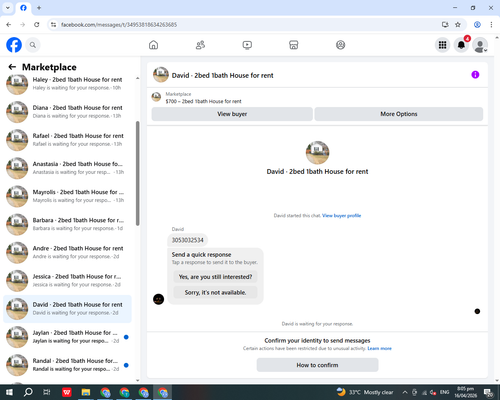Viewport: 500px width, 400px height.
Task: Show hidden tray icons chevron
Action: pos(405,392)
